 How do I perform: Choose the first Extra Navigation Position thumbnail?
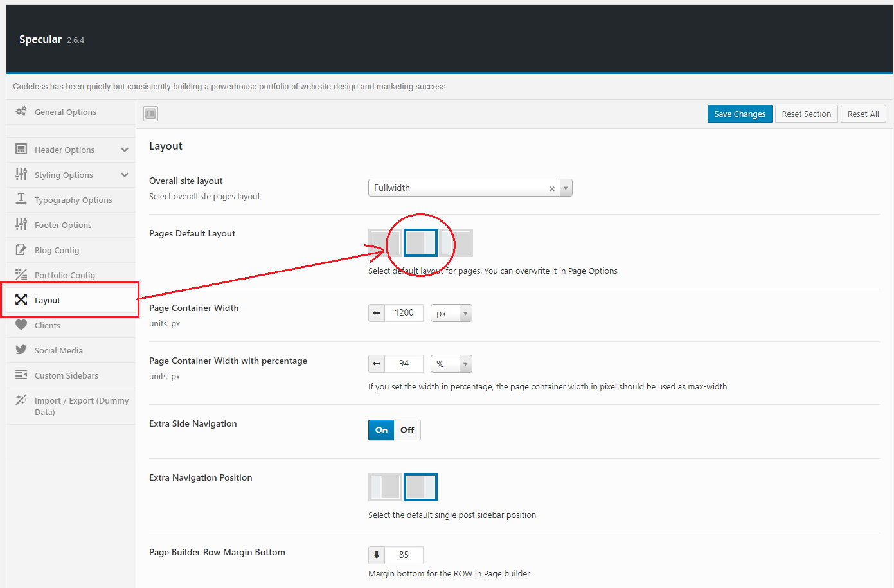click(385, 487)
